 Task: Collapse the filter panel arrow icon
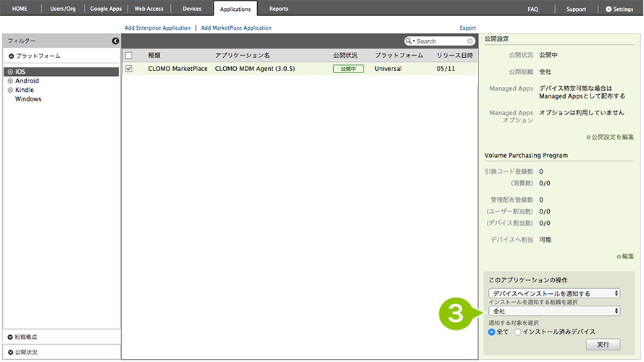115,41
